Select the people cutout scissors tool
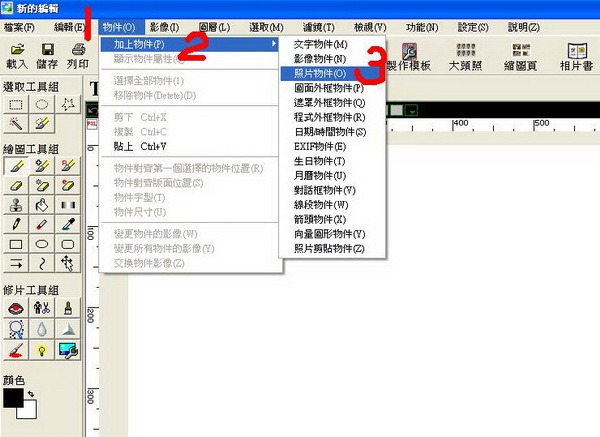 click(x=42, y=308)
